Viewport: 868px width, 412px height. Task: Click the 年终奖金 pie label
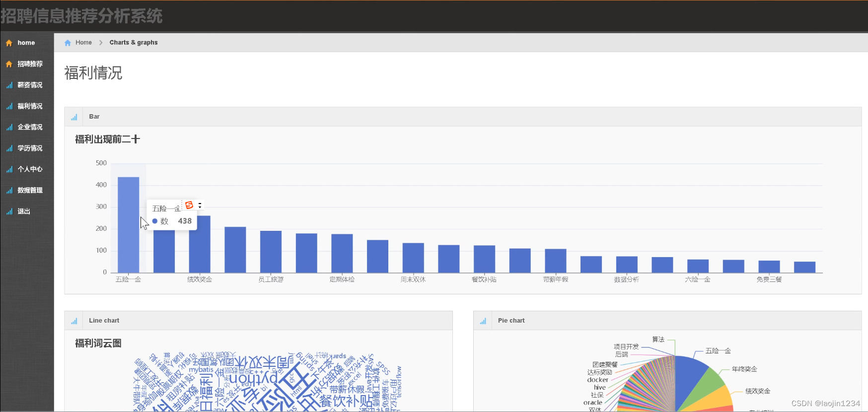tap(744, 369)
